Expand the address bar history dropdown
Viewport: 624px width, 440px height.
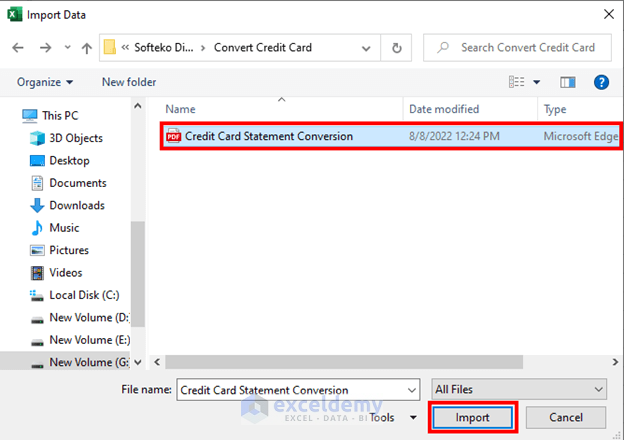(366, 48)
